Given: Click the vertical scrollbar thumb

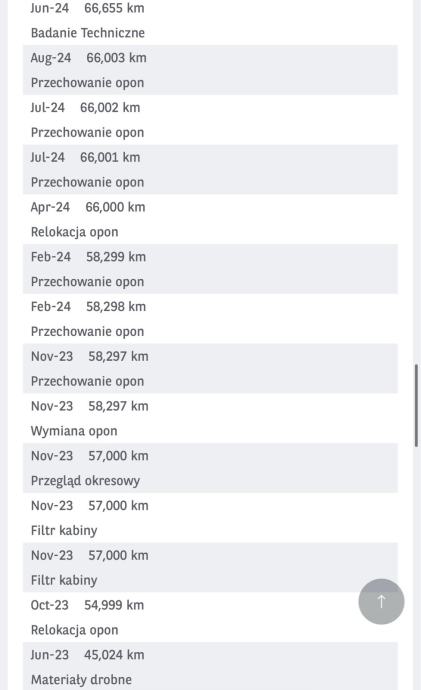Looking at the screenshot, I should point(416,405).
